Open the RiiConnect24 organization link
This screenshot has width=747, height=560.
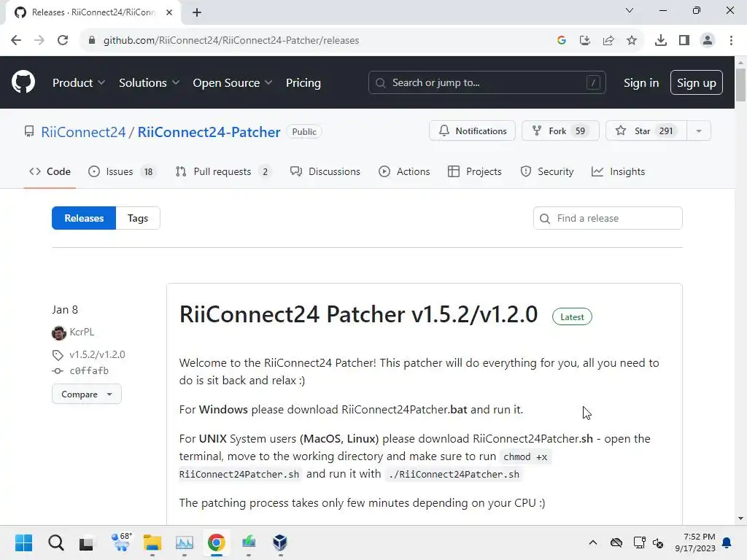(x=83, y=132)
